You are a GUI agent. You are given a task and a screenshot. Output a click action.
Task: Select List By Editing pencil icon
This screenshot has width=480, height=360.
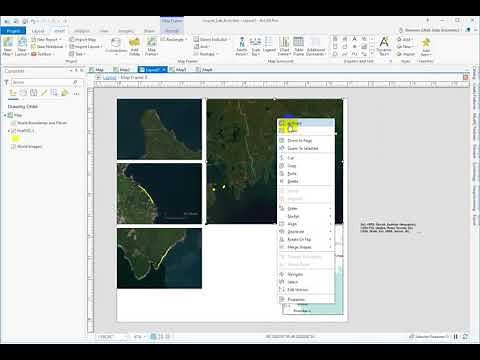click(44, 93)
